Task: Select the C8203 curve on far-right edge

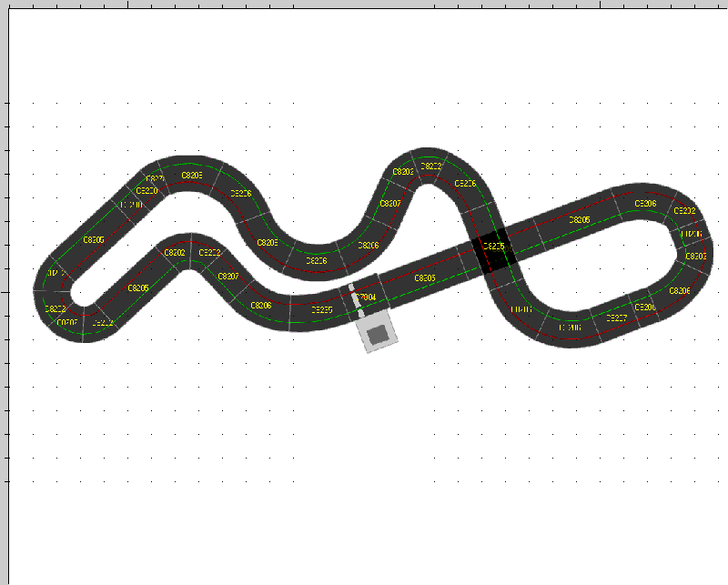Action: (x=695, y=257)
